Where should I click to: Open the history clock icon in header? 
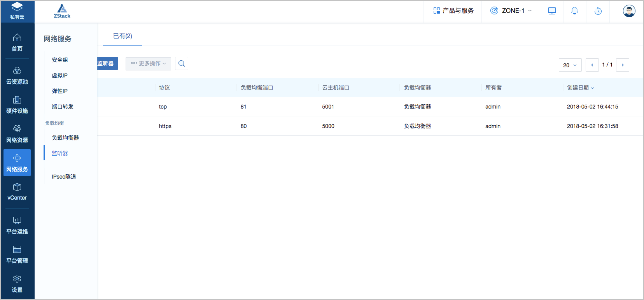coord(598,11)
